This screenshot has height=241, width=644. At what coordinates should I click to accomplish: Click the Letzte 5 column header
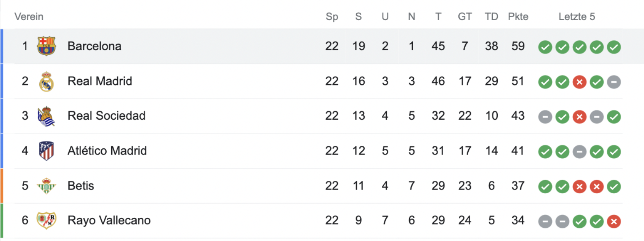pyautogui.click(x=577, y=17)
